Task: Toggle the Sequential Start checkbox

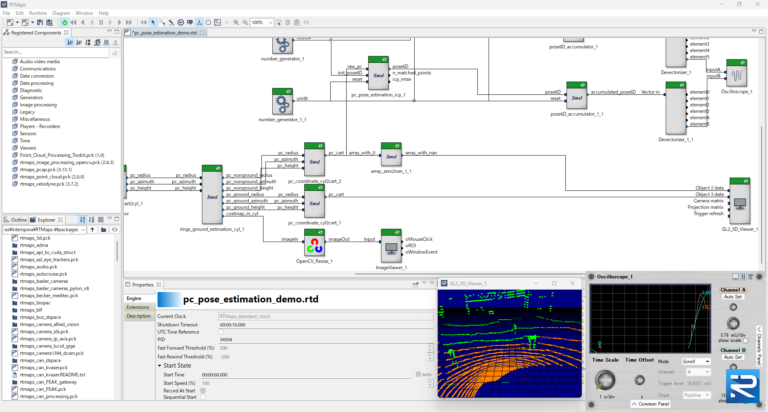Action: (203, 397)
